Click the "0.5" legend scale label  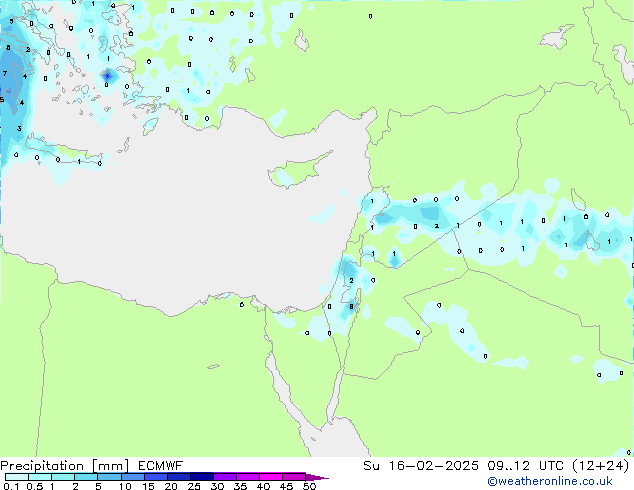(35, 486)
